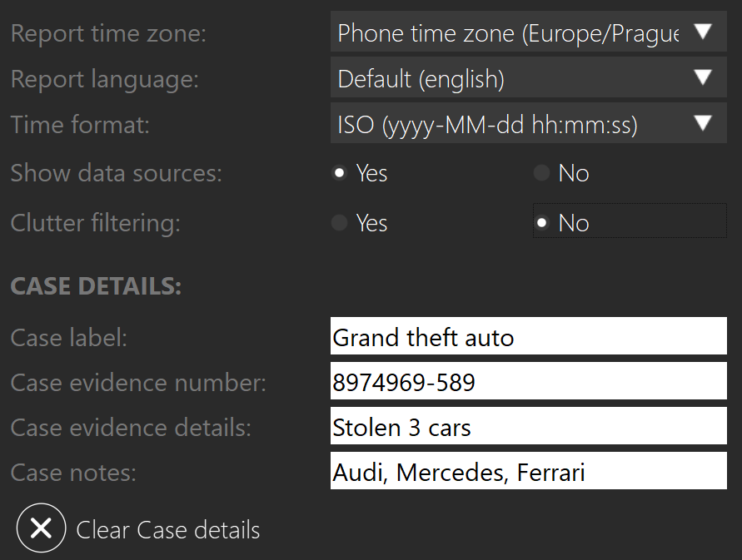Click the ISO (yyyy-MM-dd hh:mm:ss) combo box
Viewport: 742px width, 560px height.
pyautogui.click(x=529, y=123)
